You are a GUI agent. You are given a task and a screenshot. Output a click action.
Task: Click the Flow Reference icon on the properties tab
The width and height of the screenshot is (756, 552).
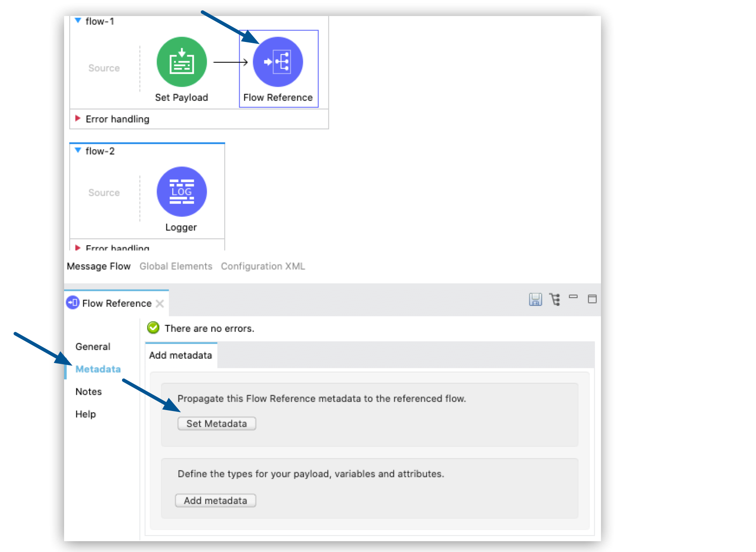point(72,303)
